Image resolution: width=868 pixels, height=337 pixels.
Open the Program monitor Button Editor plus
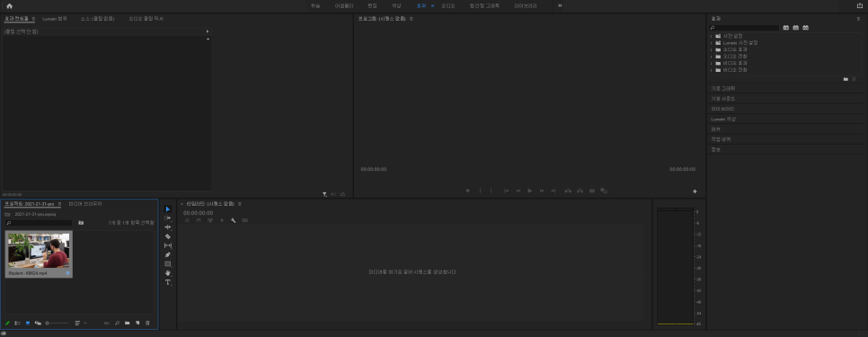coord(695,191)
